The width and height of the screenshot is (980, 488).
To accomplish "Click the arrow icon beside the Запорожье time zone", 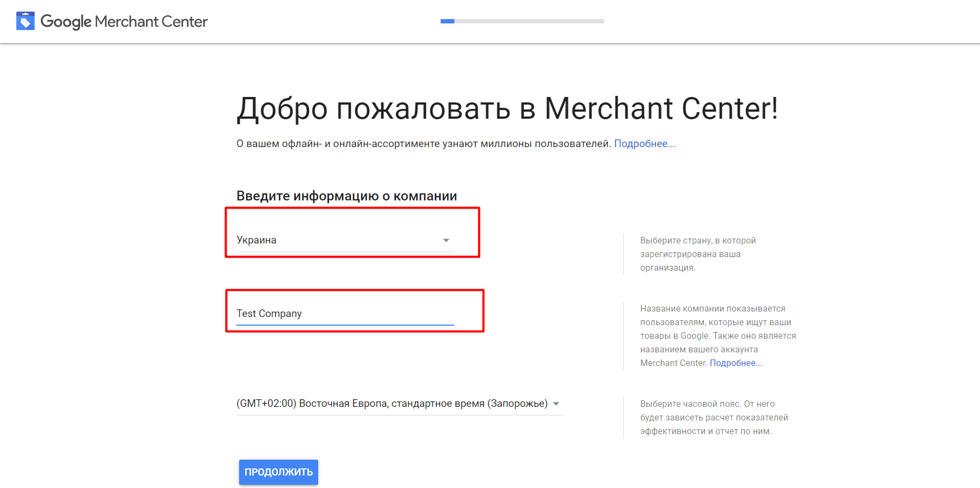I will (x=556, y=404).
